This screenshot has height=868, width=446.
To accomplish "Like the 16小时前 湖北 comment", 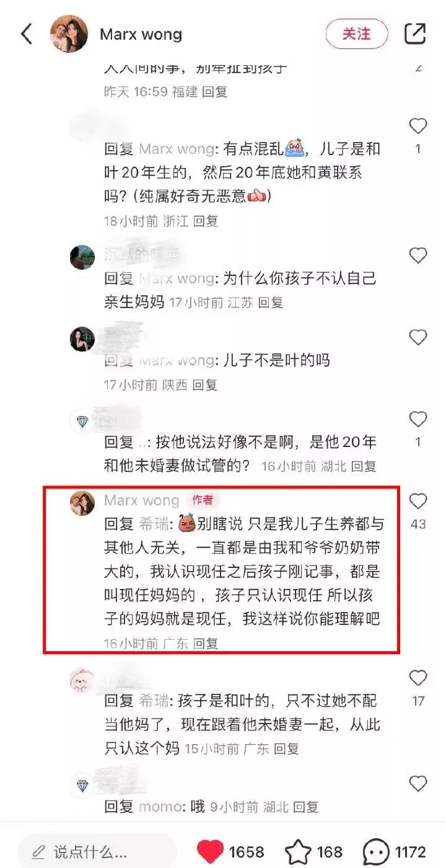I will click(418, 420).
